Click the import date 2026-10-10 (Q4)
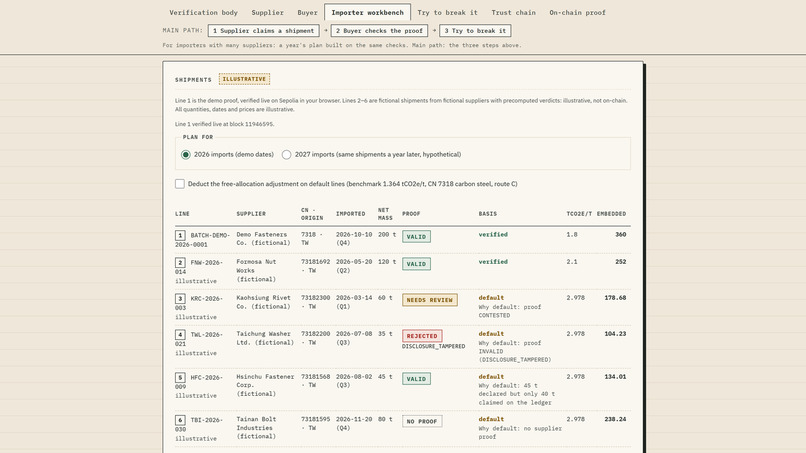806x453 pixels. point(354,239)
